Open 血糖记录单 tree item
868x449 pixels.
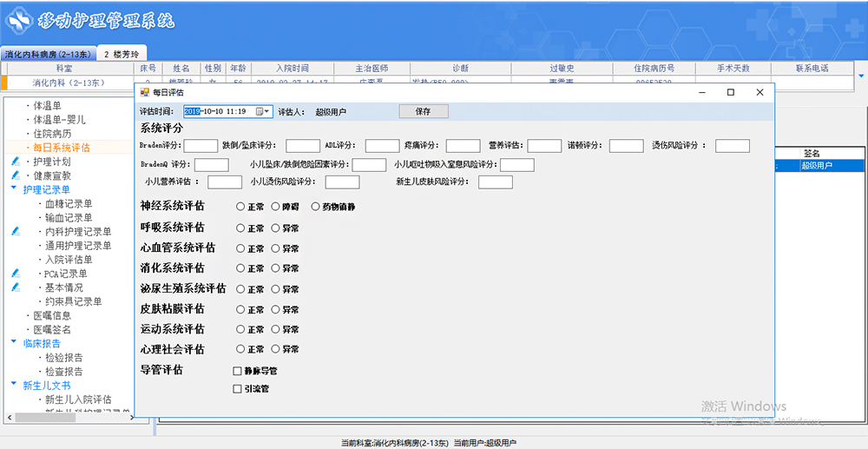click(x=69, y=204)
